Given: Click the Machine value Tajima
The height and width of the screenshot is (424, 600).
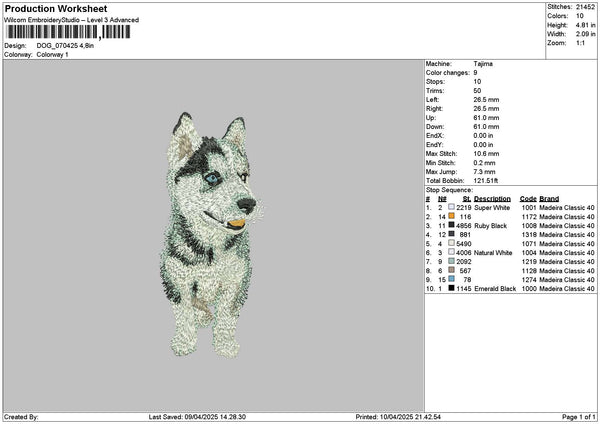Looking at the screenshot, I should pos(483,64).
